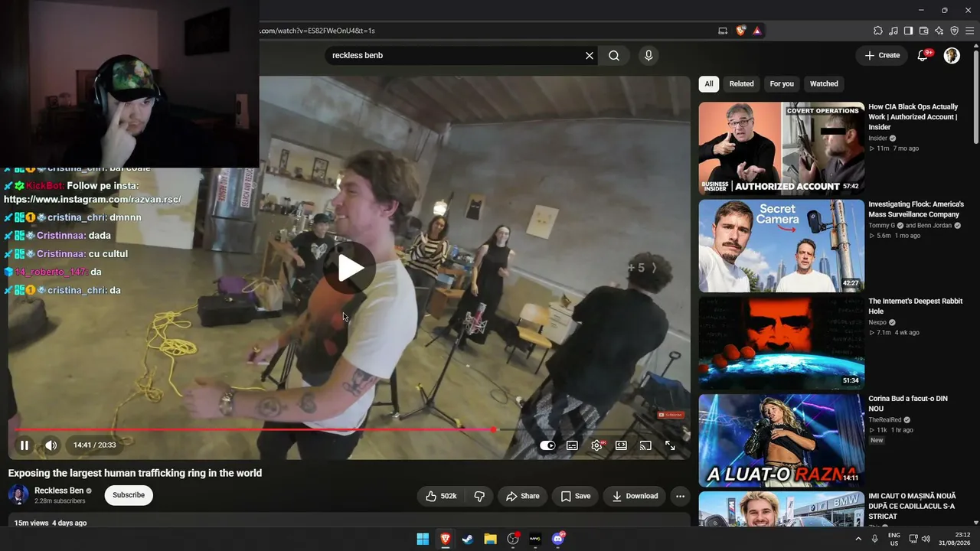Viewport: 980px width, 551px height.
Task: Open the CIA Black Ops video thumbnail
Action: (x=782, y=148)
